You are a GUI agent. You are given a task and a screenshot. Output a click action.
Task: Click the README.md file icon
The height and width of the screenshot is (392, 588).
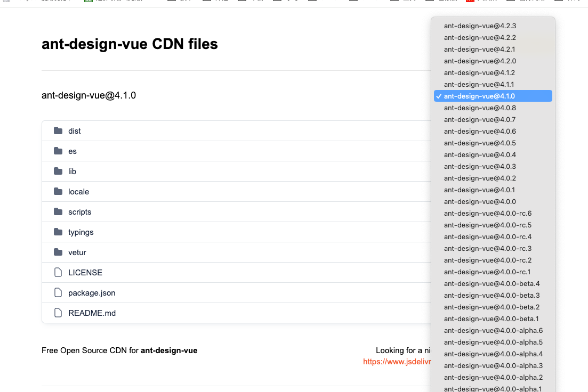pyautogui.click(x=58, y=313)
